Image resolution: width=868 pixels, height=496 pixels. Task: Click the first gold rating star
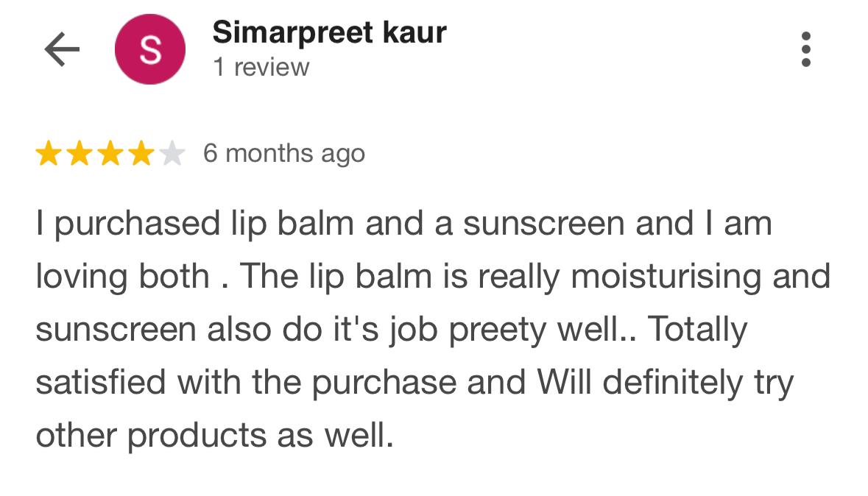(x=49, y=154)
